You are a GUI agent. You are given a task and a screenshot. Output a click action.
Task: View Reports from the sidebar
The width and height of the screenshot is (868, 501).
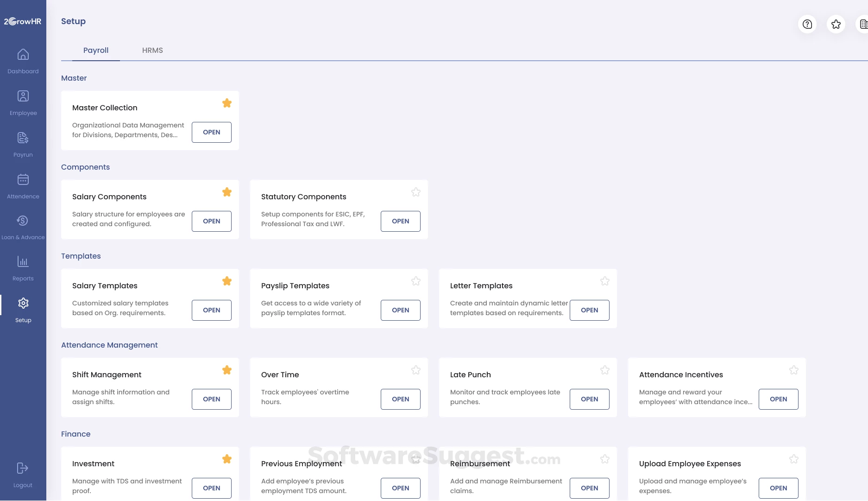click(23, 262)
